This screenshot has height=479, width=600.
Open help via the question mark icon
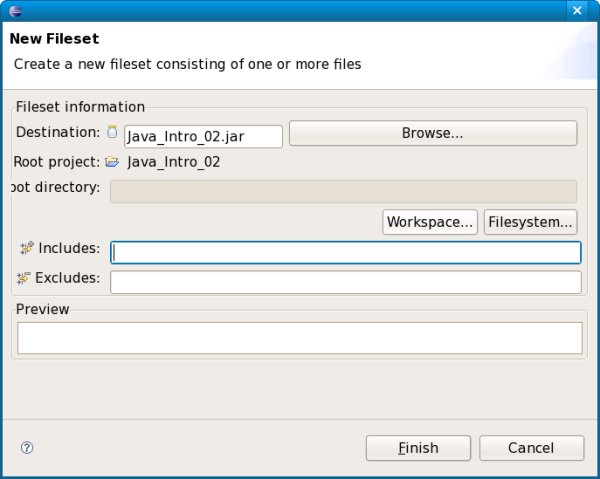(x=27, y=448)
